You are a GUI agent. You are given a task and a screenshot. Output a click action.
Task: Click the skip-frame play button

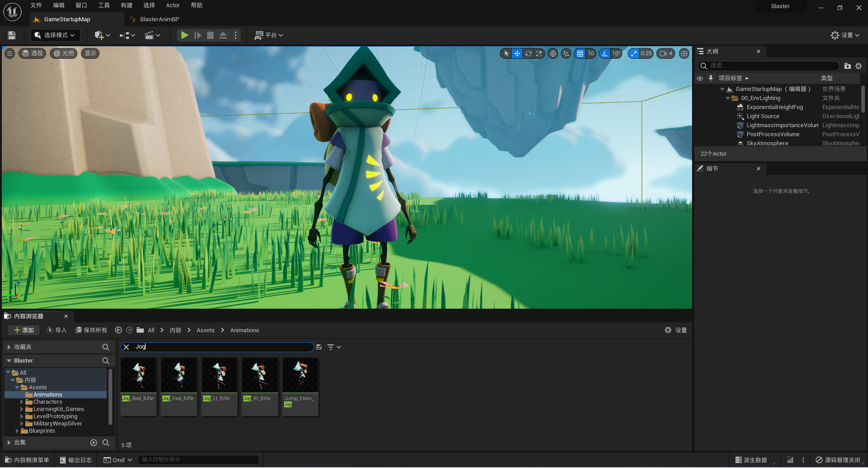pyautogui.click(x=198, y=35)
